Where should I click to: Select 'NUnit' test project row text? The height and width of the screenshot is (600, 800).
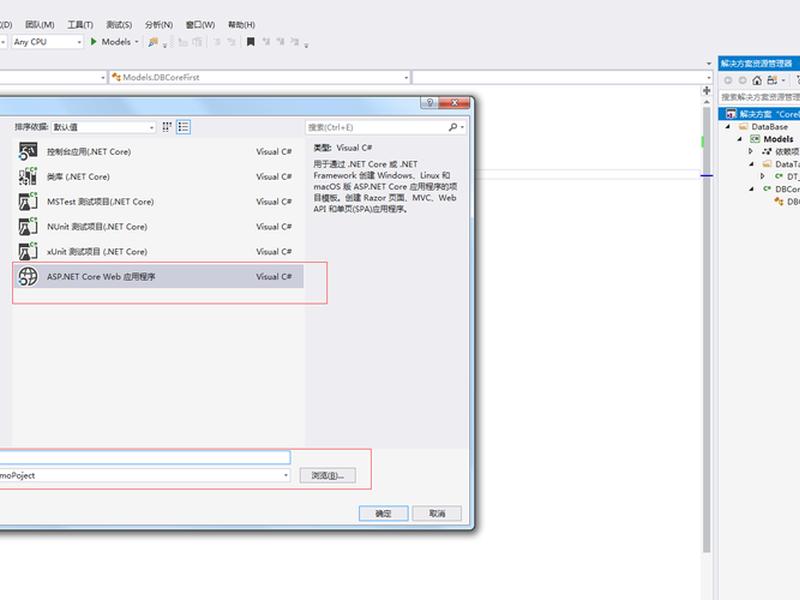pos(97,227)
